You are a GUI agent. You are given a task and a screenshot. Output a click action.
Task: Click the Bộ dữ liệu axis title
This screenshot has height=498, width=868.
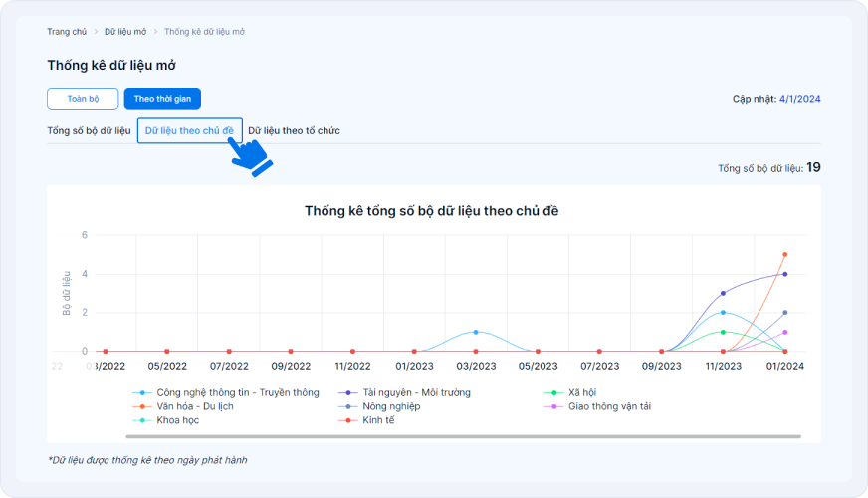pos(67,293)
